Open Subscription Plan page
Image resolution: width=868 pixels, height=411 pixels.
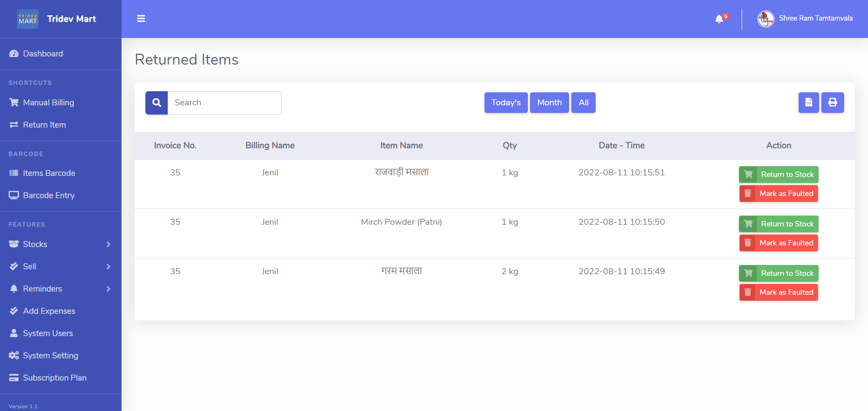61,378
